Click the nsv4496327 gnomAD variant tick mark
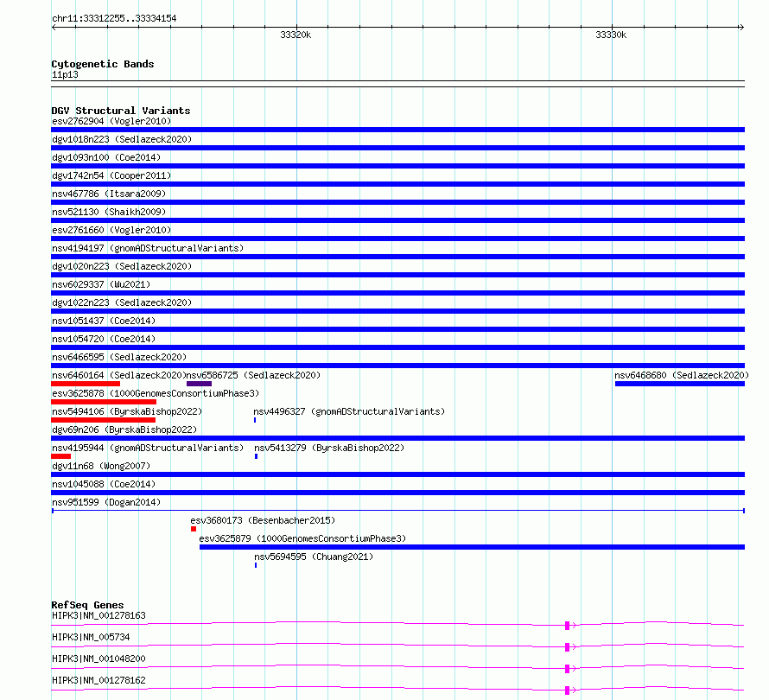769x700 pixels. (255, 420)
